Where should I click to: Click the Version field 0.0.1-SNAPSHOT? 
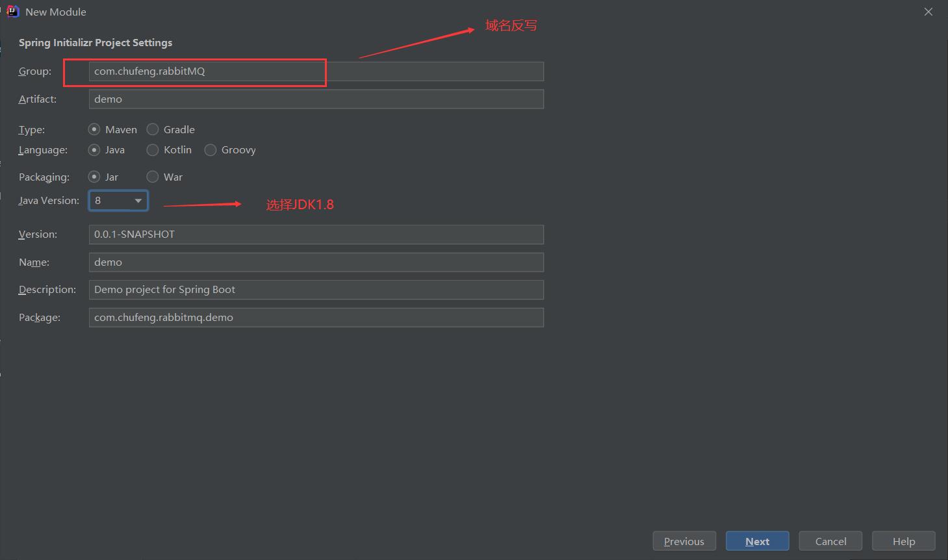click(316, 235)
